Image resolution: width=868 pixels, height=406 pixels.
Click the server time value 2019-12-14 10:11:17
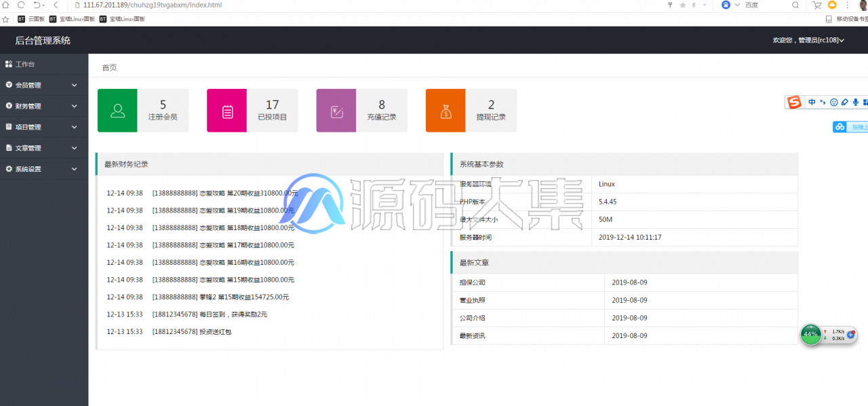tap(630, 238)
